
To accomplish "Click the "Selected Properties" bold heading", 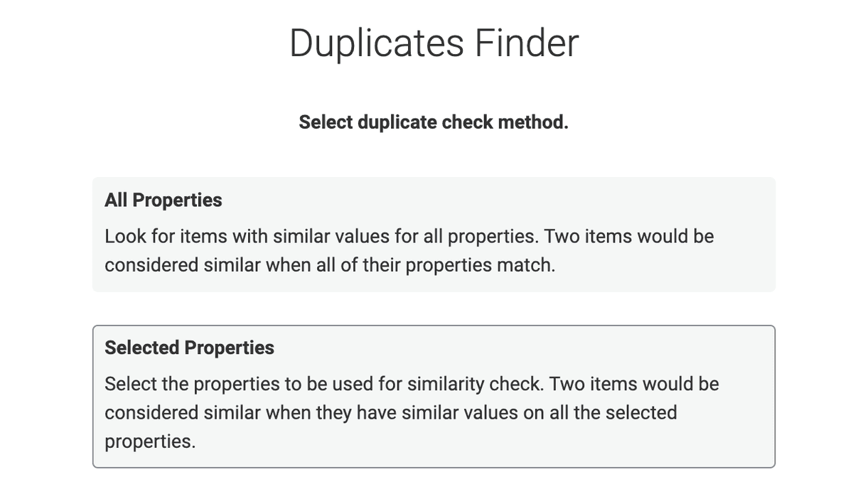I will coord(189,348).
